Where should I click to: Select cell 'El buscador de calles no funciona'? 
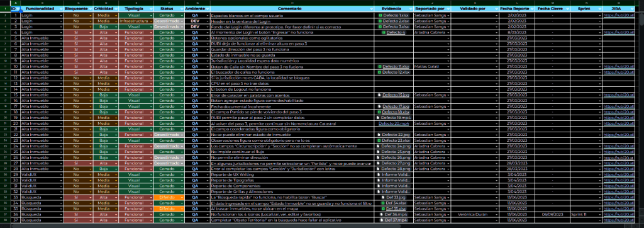click(292, 72)
